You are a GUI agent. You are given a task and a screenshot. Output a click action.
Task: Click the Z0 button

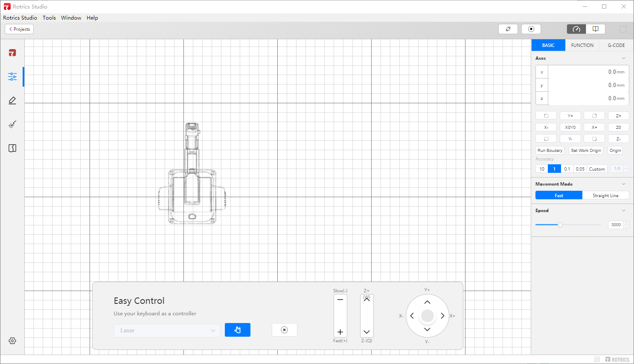[x=618, y=127]
